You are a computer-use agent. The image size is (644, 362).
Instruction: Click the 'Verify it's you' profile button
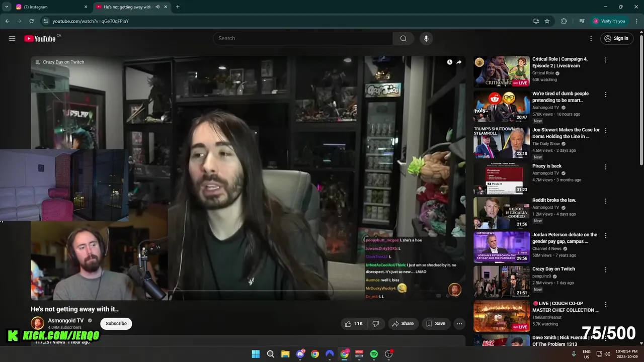pos(609,21)
